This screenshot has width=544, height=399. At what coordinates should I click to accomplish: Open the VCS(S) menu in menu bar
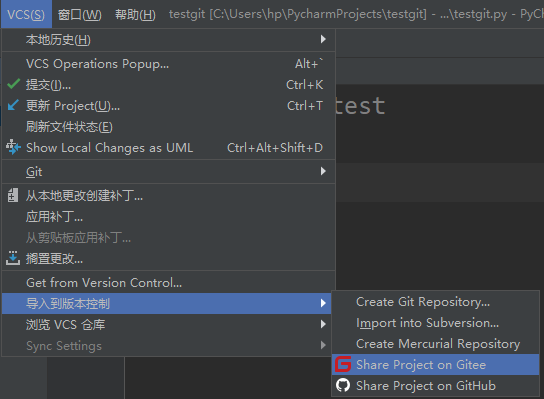tap(26, 15)
